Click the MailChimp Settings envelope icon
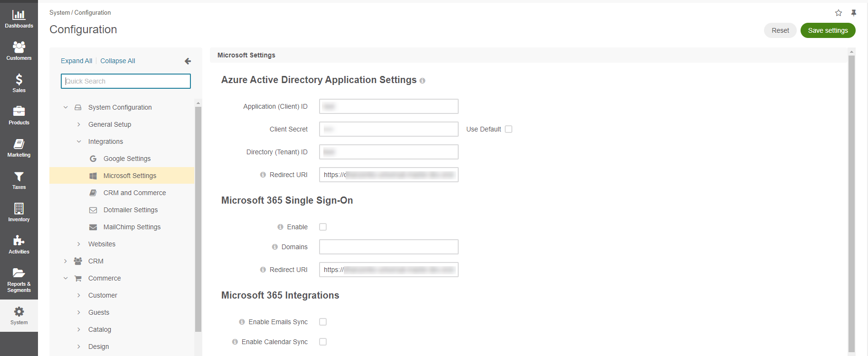The width and height of the screenshot is (868, 356). (93, 227)
